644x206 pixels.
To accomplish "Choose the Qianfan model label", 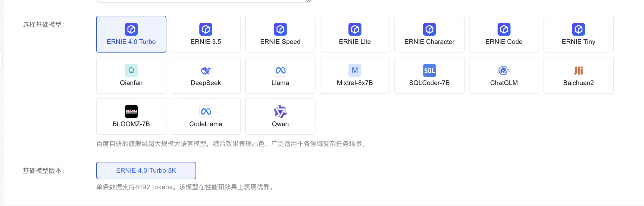I will point(131,83).
